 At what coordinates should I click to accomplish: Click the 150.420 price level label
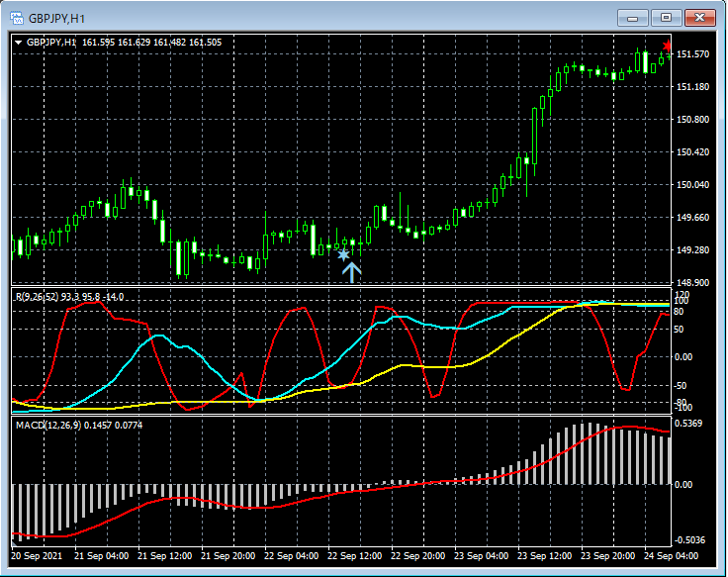click(x=692, y=151)
